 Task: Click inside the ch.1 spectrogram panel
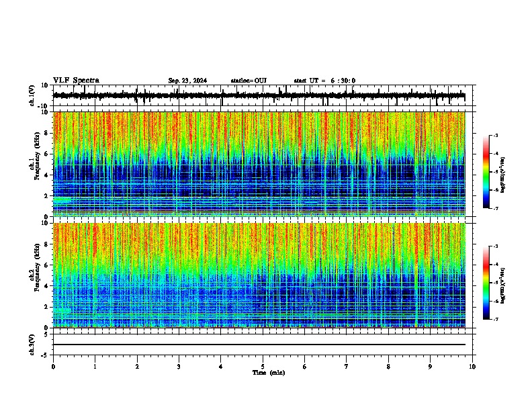[x=259, y=164]
